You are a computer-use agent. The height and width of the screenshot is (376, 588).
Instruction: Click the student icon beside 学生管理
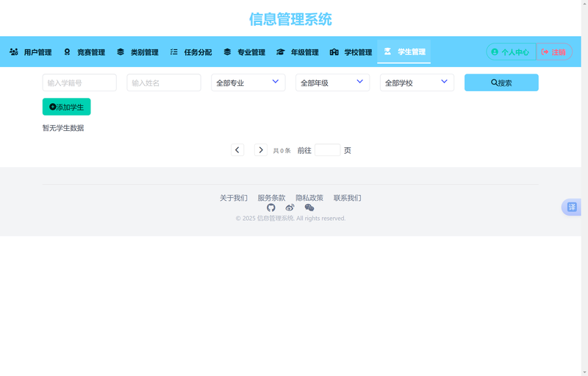point(388,52)
